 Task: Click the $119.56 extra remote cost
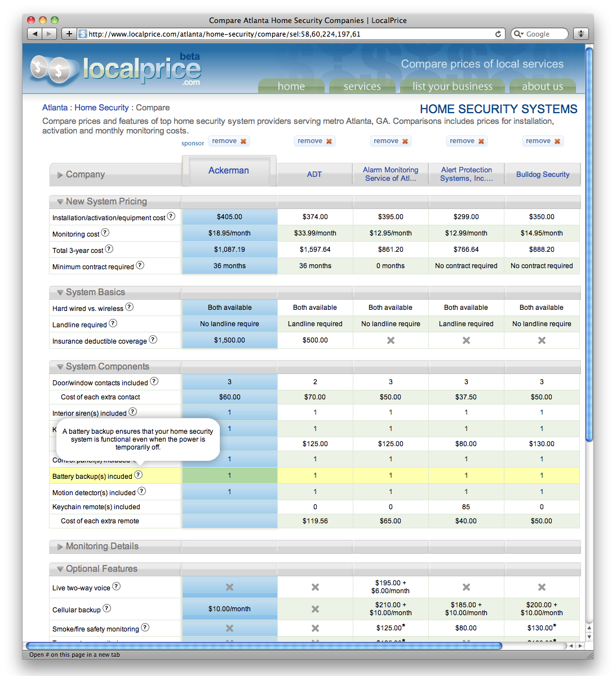pyautogui.click(x=315, y=521)
